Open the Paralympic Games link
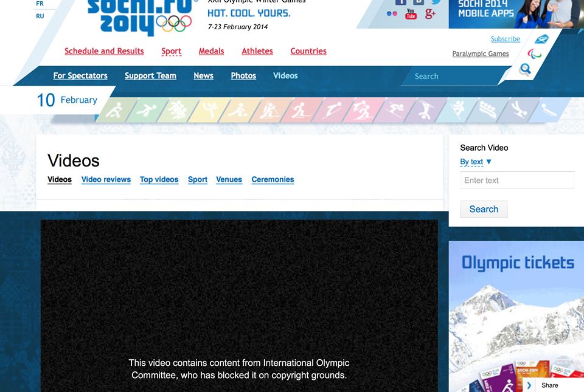The image size is (584, 392). click(481, 53)
